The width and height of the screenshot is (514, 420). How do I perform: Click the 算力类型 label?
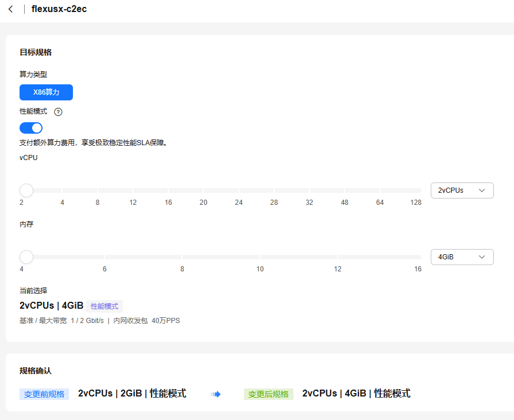click(33, 75)
